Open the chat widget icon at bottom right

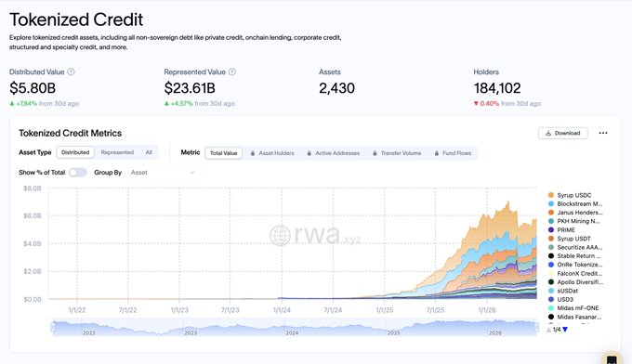pos(612,358)
